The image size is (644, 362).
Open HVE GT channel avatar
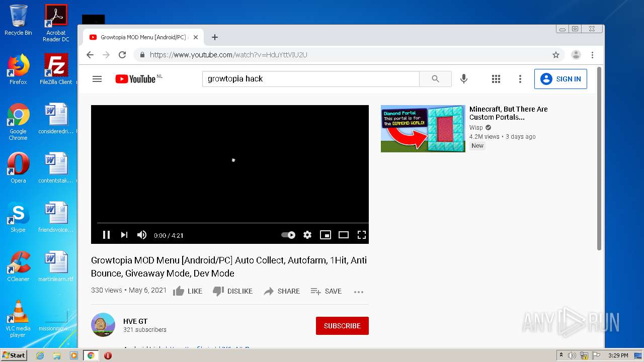(x=103, y=325)
